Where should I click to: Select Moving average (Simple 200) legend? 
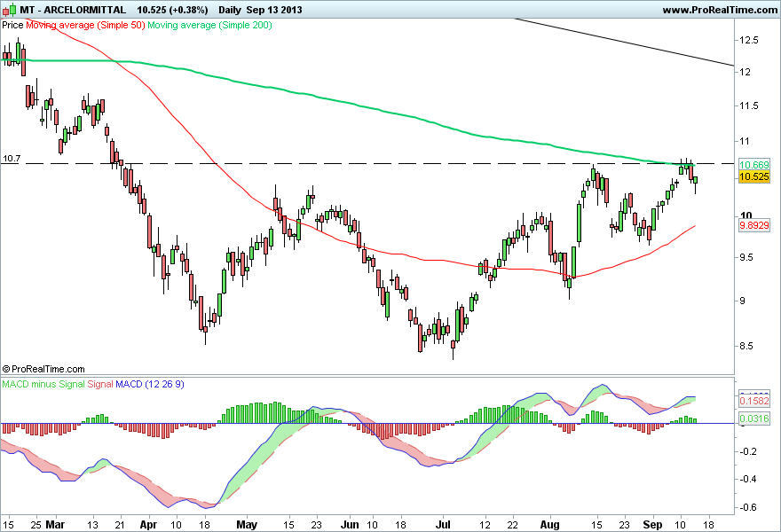click(x=209, y=25)
